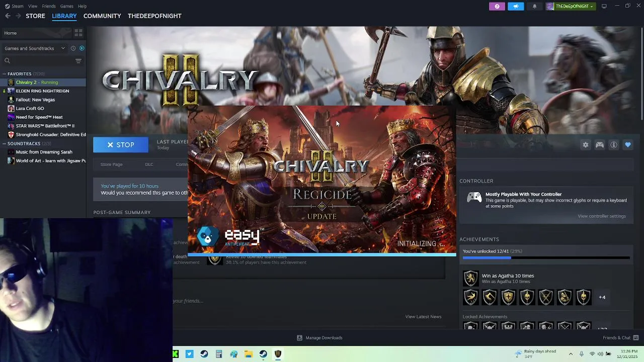
Task: Open the Games menu
Action: [x=66, y=6]
